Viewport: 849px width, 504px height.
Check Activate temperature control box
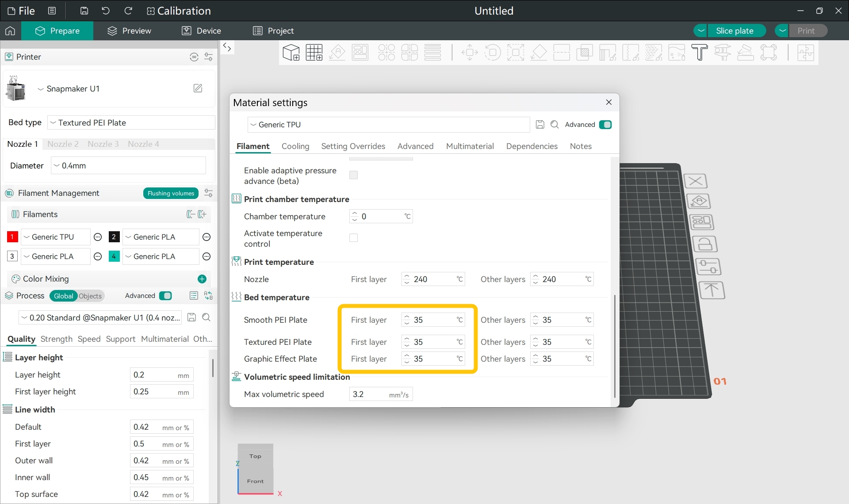pyautogui.click(x=354, y=238)
